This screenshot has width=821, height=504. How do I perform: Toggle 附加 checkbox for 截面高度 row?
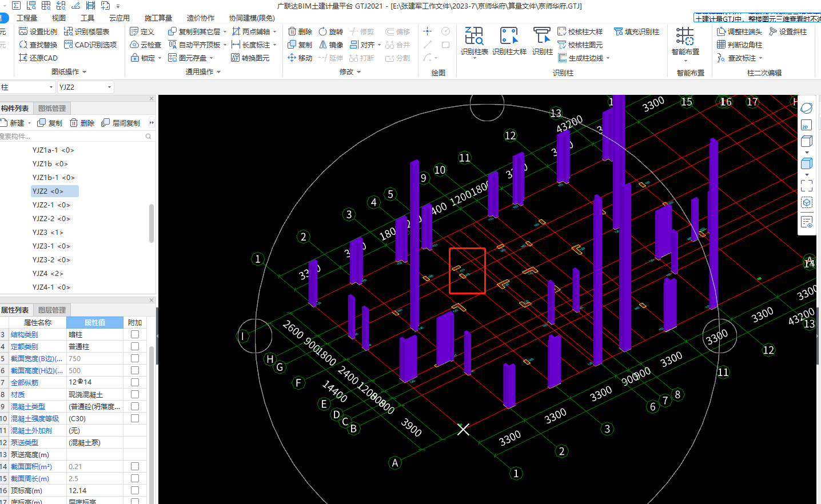pyautogui.click(x=135, y=370)
